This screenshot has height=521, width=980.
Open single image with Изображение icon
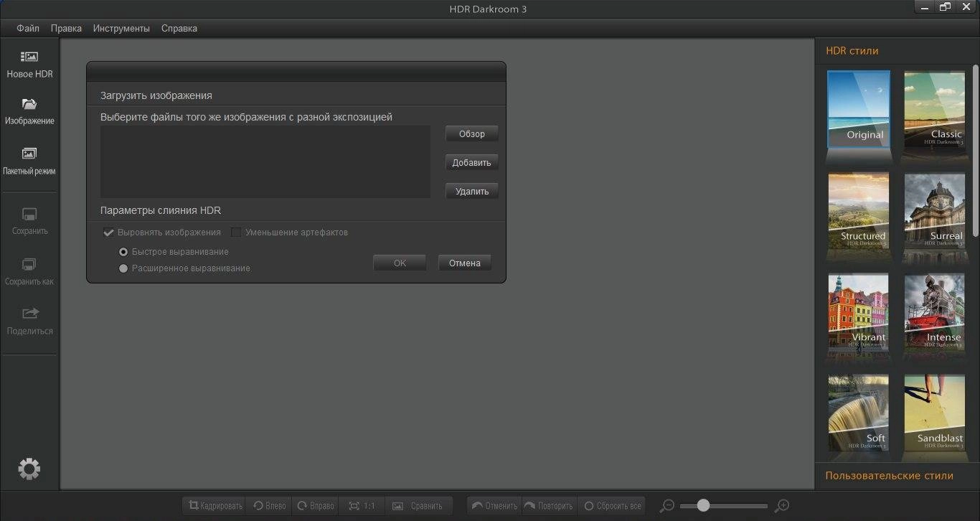29,104
